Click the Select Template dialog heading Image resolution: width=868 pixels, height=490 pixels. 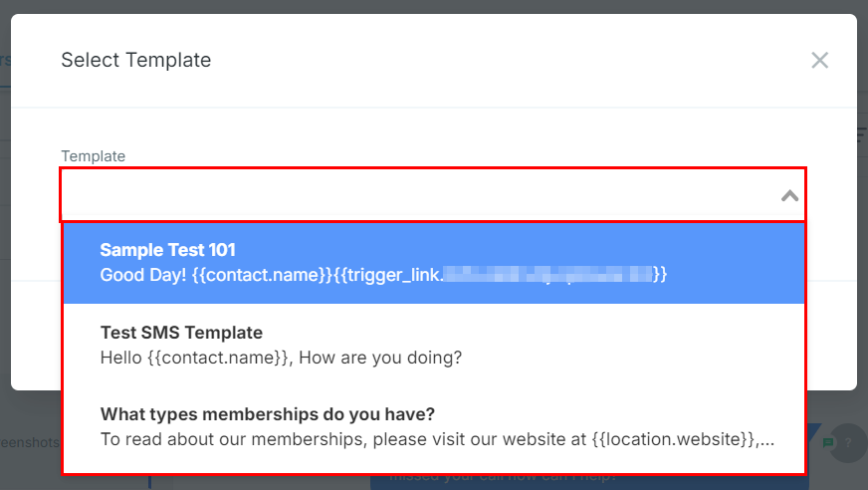[x=136, y=60]
